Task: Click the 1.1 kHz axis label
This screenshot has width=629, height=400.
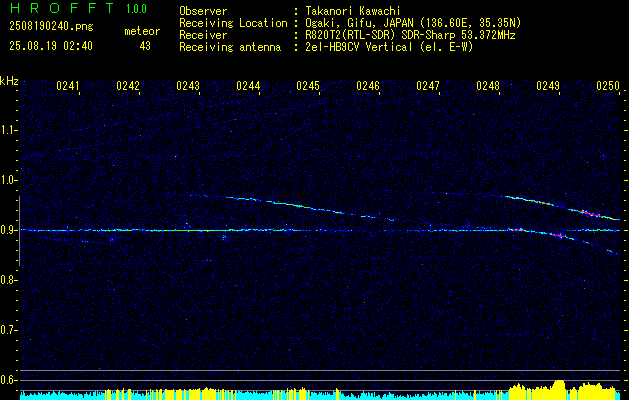Action: pyautogui.click(x=8, y=130)
